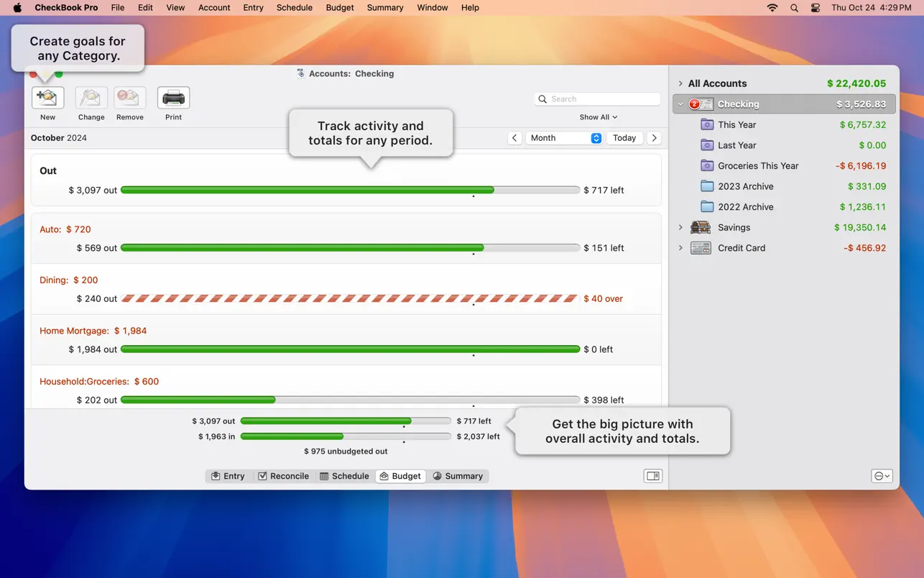Click the 2023 Archive folder icon
Viewport: 924px width, 578px height.
click(707, 186)
